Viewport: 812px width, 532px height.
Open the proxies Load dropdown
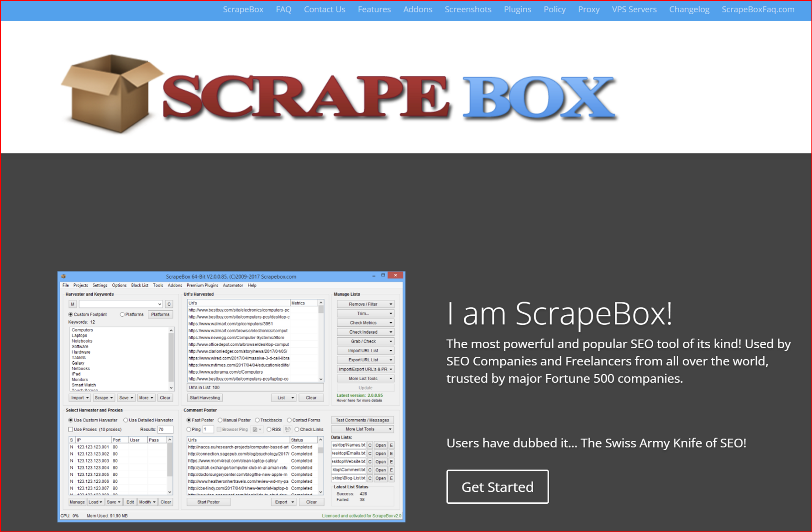95,502
